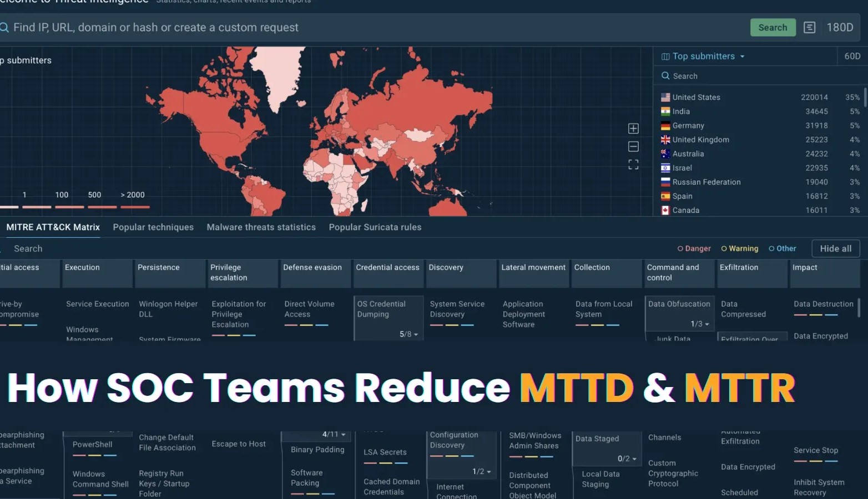Change the 180D time range
The image size is (868, 499).
[x=840, y=27]
